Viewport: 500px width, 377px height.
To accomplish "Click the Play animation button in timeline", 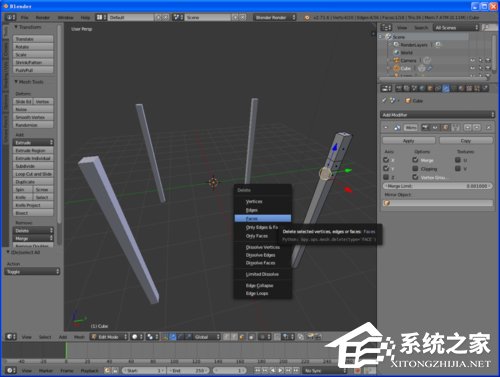I will tap(280, 370).
